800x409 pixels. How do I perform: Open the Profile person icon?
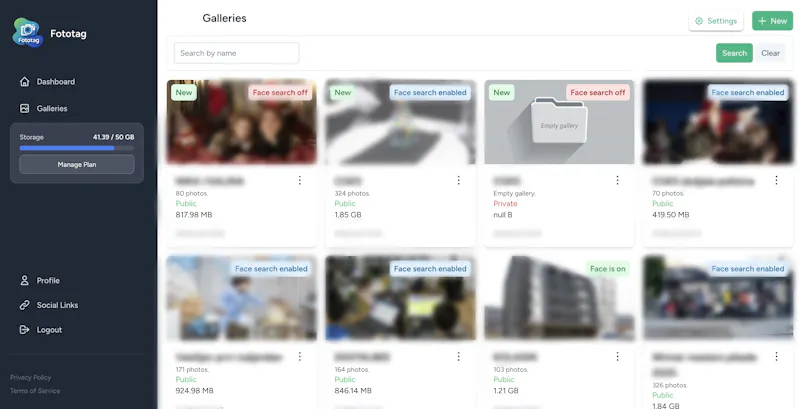pyautogui.click(x=24, y=280)
